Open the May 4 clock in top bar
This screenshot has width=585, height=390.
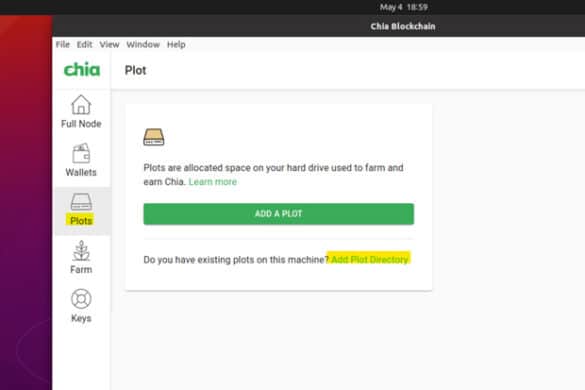point(403,7)
